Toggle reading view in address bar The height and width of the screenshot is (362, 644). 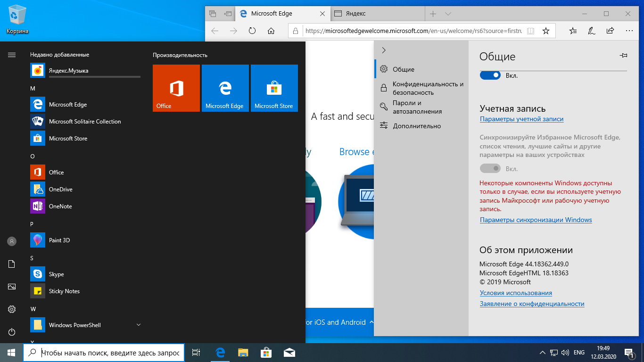click(530, 31)
